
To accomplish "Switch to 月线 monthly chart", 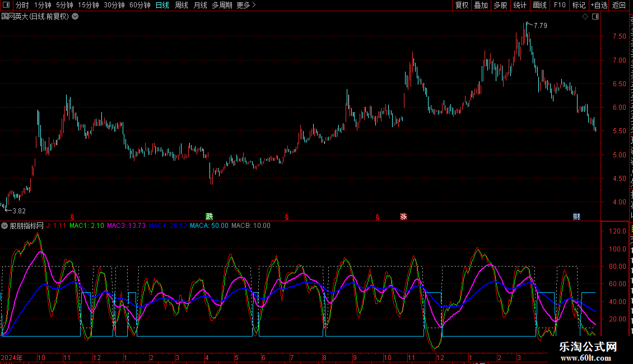I will coord(200,5).
